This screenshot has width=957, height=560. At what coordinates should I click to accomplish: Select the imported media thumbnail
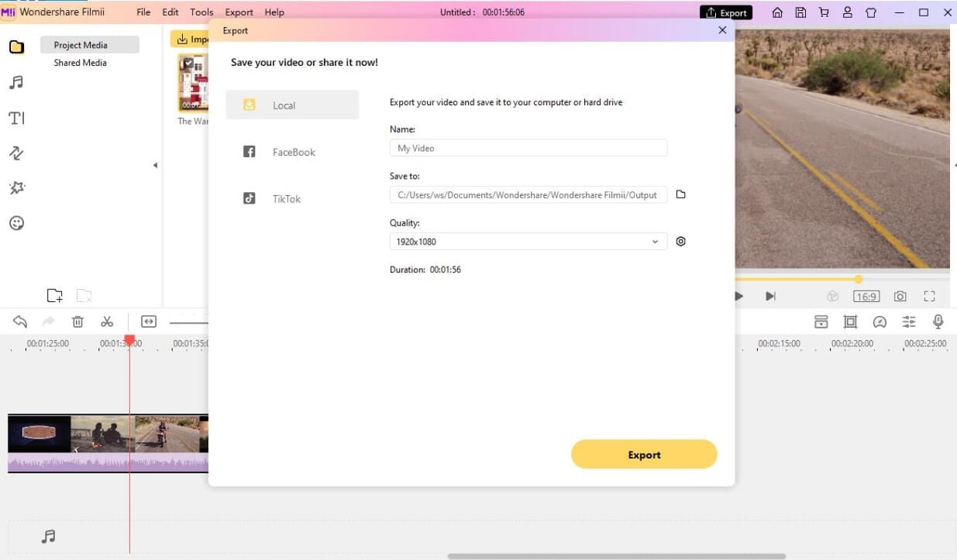(193, 82)
